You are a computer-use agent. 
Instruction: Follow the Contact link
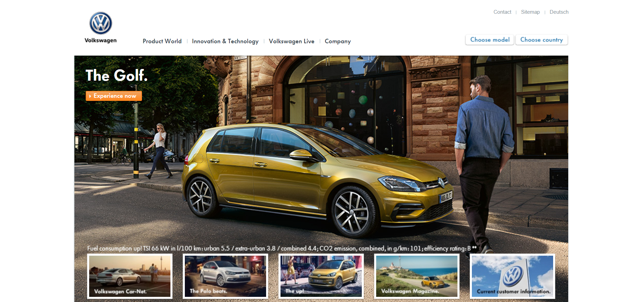pos(502,12)
